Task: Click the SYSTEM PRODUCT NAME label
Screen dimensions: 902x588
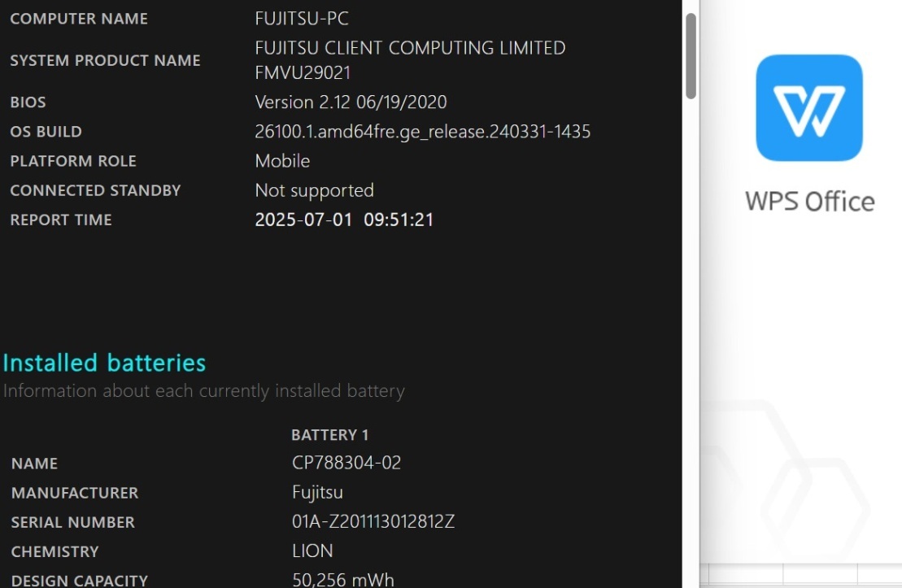Action: [105, 60]
